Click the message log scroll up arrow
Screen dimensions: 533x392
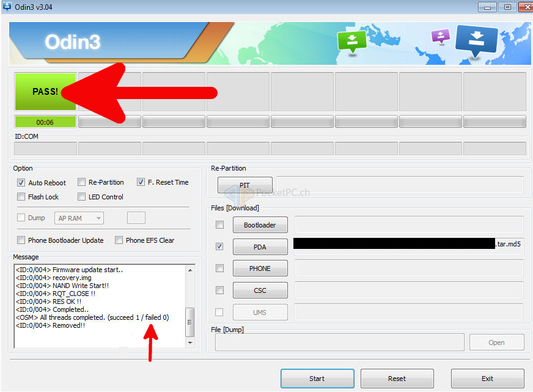(190, 270)
